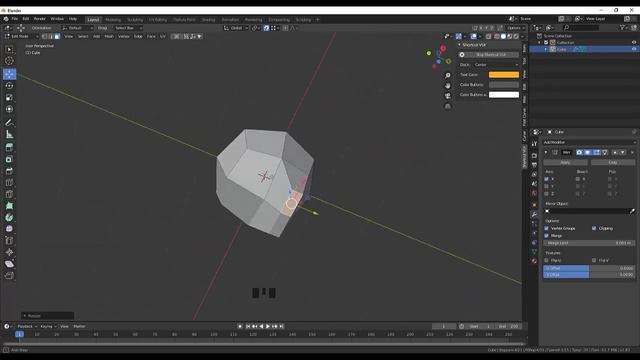Open the Edit Mode dropdown
Image resolution: width=640 pixels, height=360 pixels.
pos(21,36)
